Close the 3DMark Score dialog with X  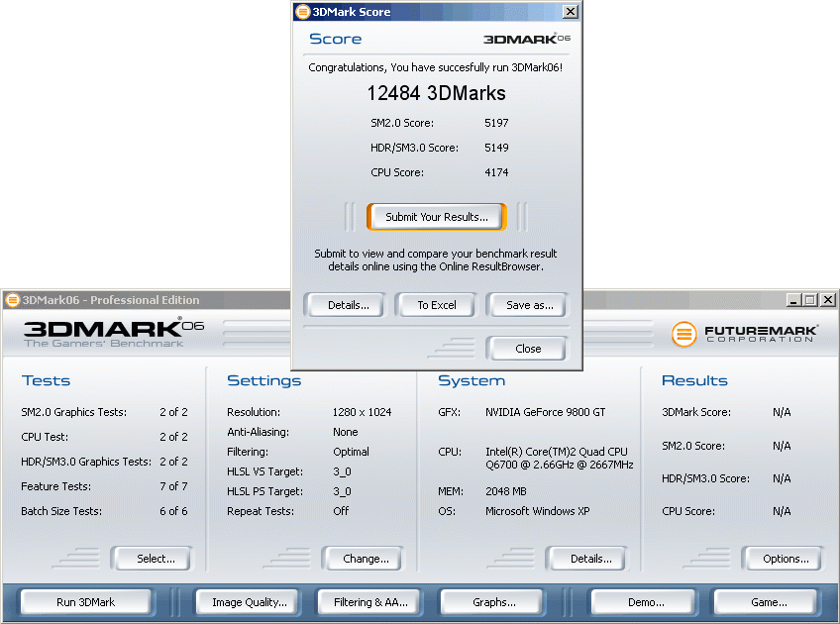tap(571, 11)
